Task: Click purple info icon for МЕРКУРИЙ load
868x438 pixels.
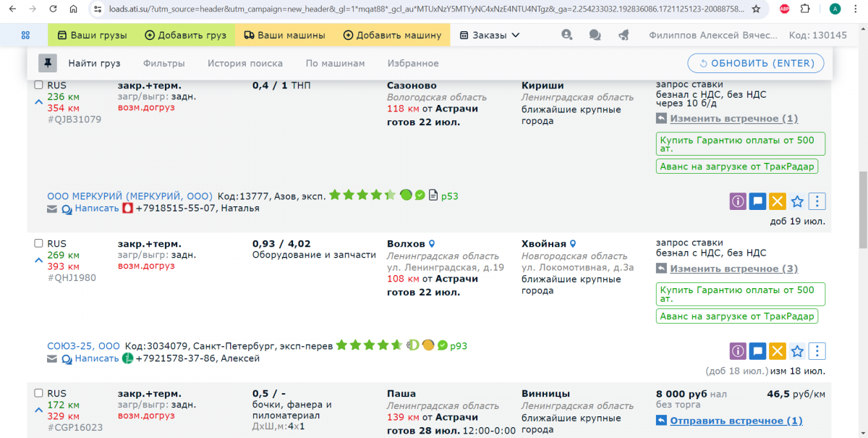Action: 738,202
